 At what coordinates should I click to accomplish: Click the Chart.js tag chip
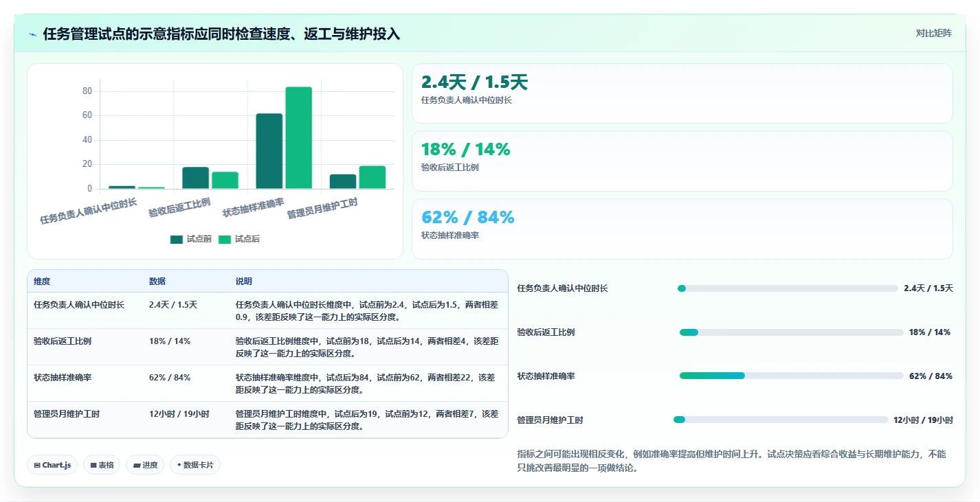[x=53, y=465]
